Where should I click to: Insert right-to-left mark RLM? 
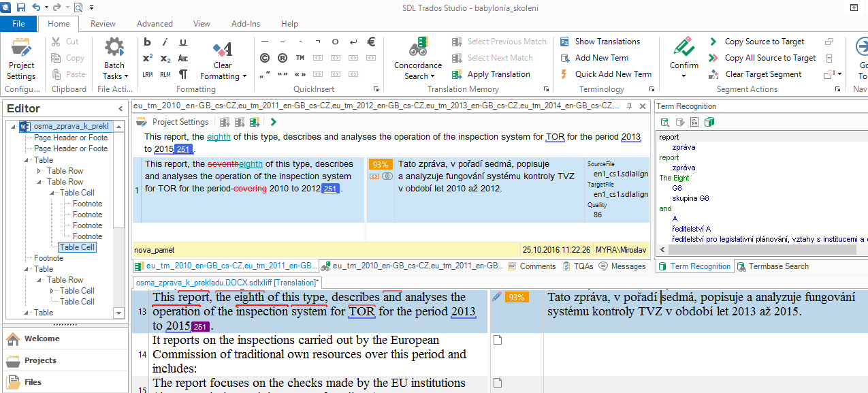pyautogui.click(x=165, y=74)
